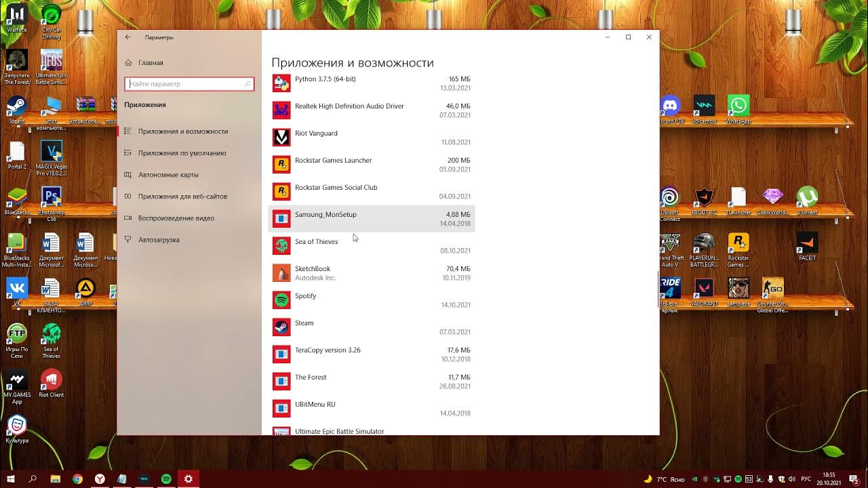Open the Ubisoft Connect desktop shortcut
This screenshot has width=868, height=488.
(x=670, y=204)
